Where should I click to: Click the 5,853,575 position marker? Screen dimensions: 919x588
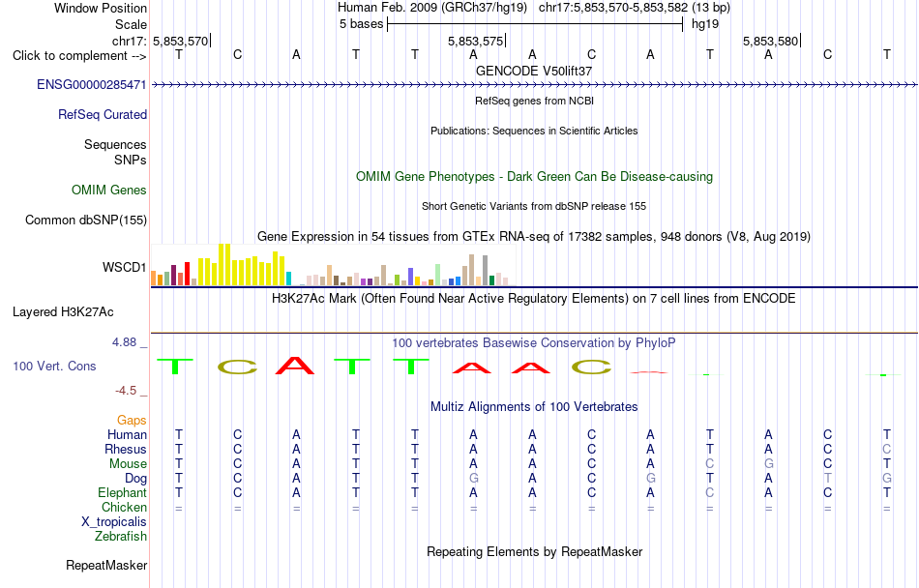pos(475,41)
